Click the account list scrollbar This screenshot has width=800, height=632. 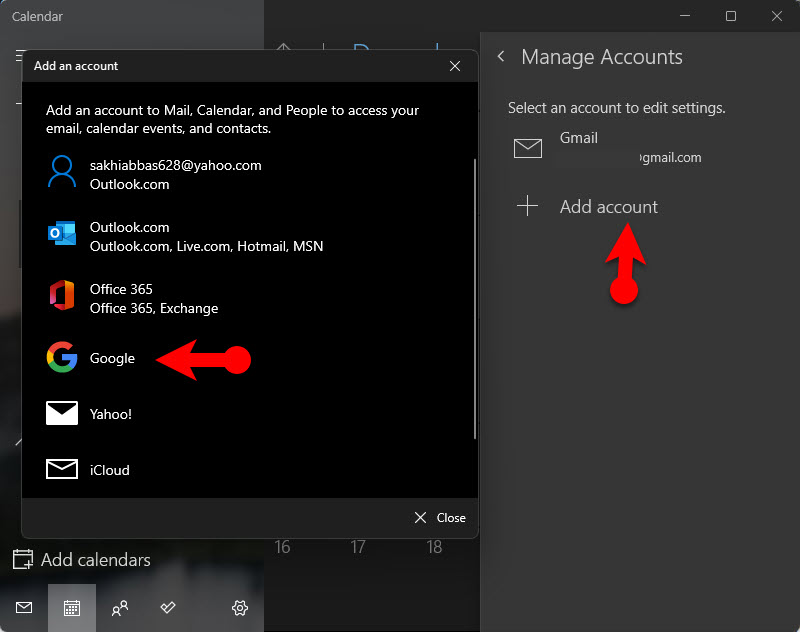[x=475, y=298]
